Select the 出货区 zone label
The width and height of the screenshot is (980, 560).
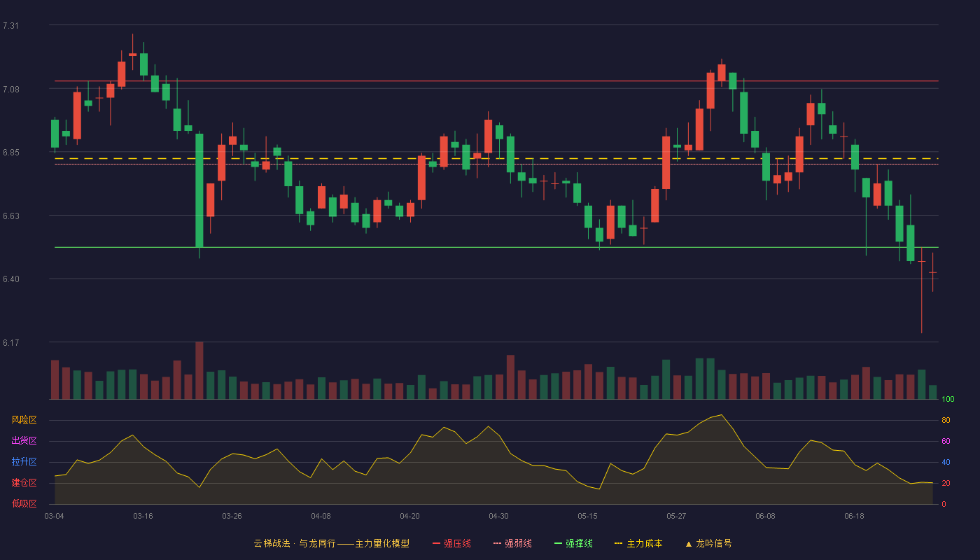24,441
